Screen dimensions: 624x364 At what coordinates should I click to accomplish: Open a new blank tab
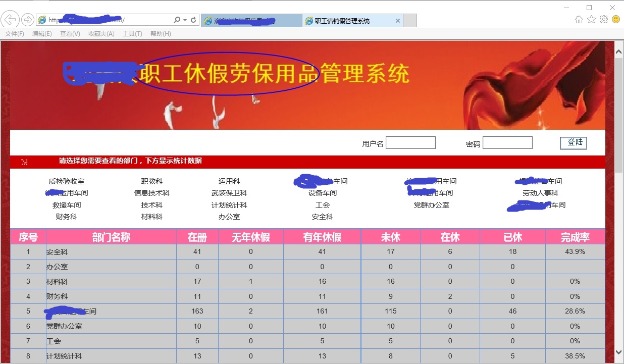pos(410,21)
